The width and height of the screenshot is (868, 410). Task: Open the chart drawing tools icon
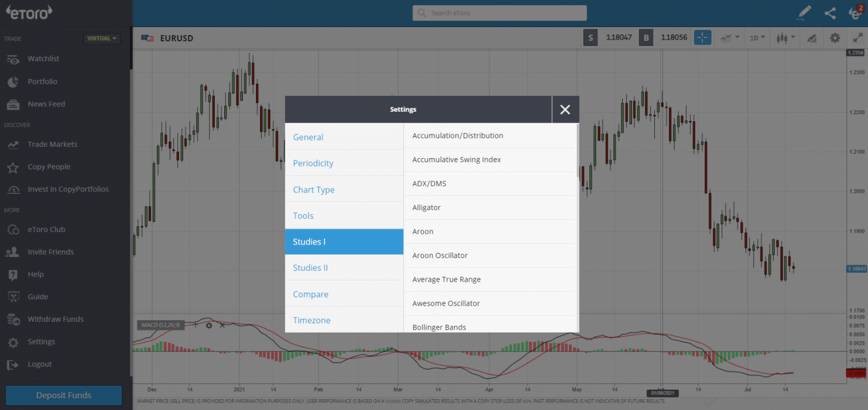[811, 38]
